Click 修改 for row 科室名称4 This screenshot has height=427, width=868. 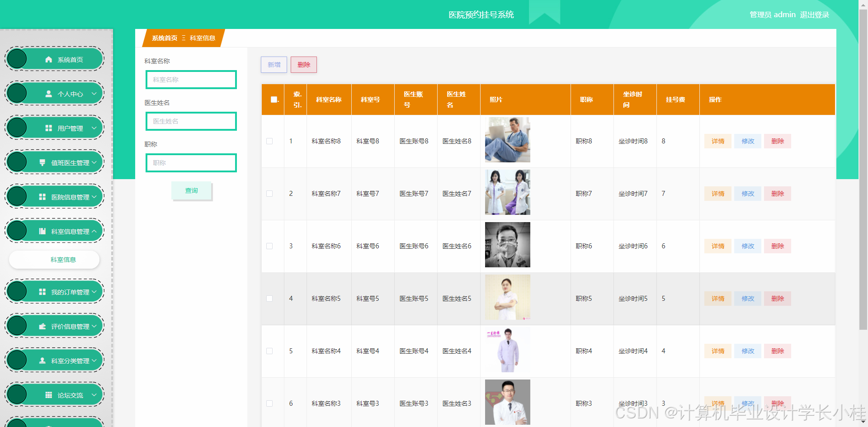coord(748,351)
